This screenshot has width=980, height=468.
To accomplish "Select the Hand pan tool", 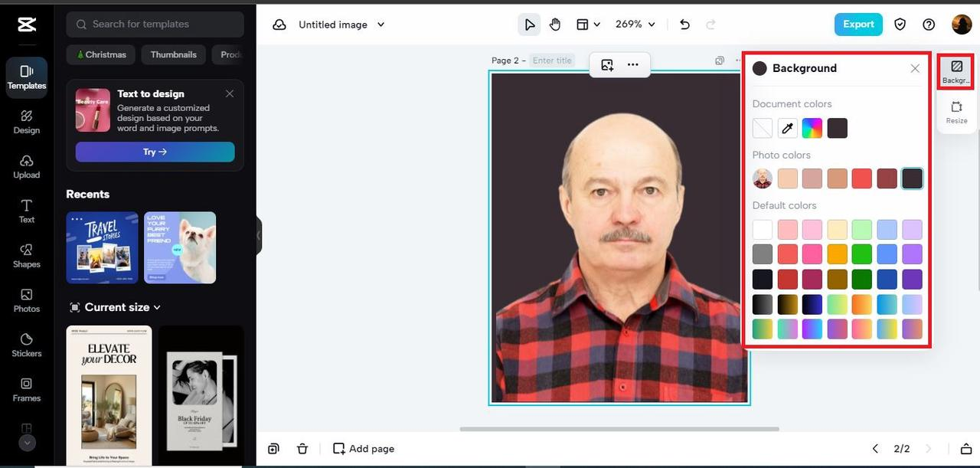I will (555, 25).
